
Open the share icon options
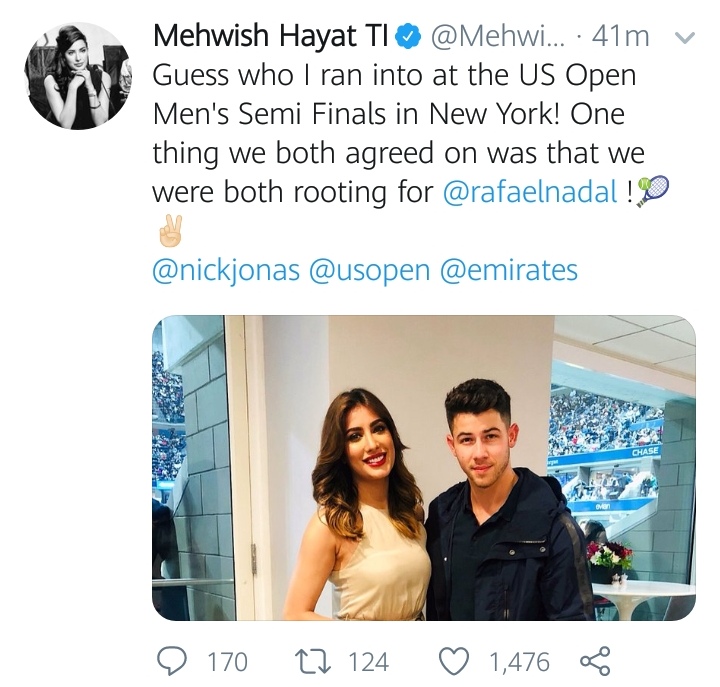click(595, 661)
